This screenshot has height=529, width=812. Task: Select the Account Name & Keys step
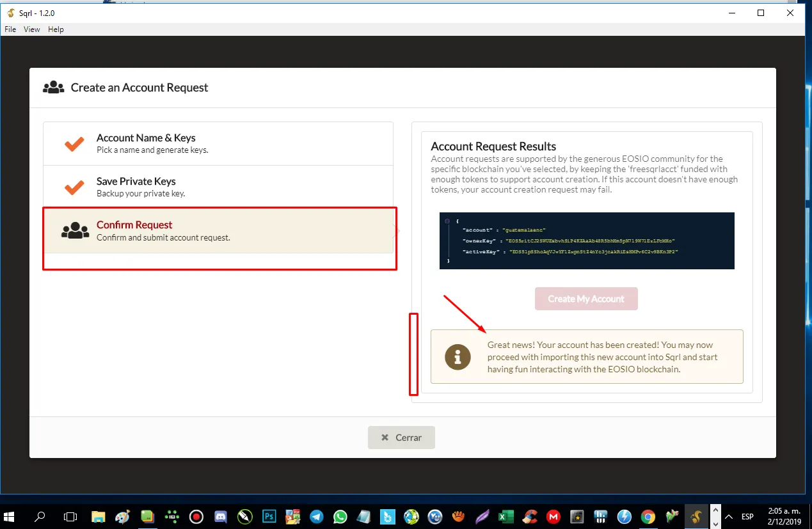click(218, 143)
